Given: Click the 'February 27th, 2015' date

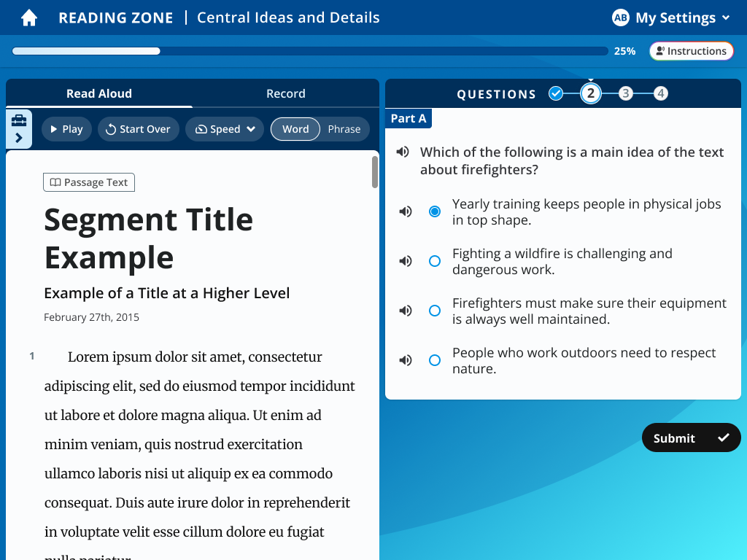Looking at the screenshot, I should coord(91,317).
